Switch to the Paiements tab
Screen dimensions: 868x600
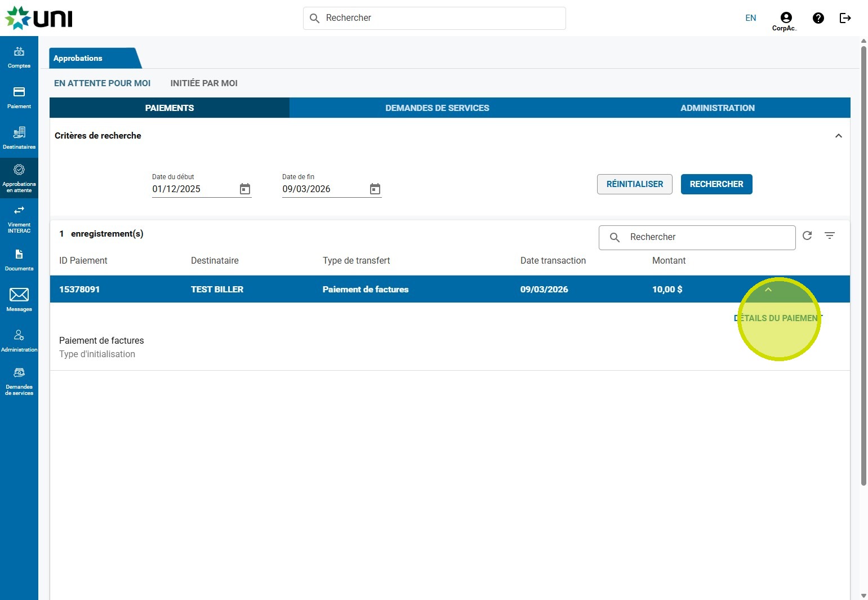pyautogui.click(x=170, y=108)
